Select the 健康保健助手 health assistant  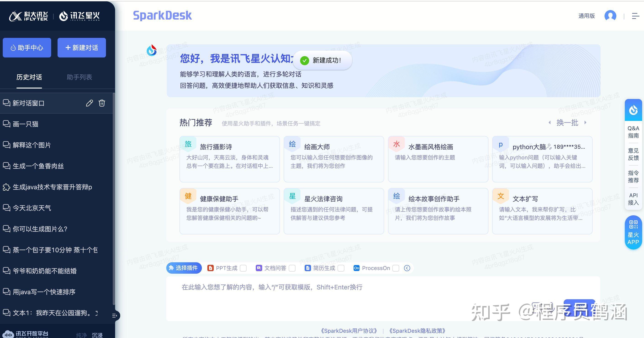(229, 211)
